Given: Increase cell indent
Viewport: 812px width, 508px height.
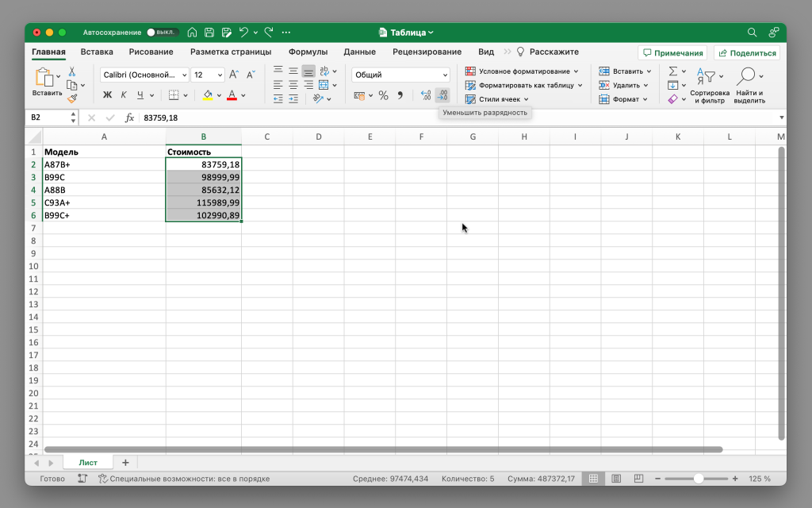Looking at the screenshot, I should tap(293, 98).
